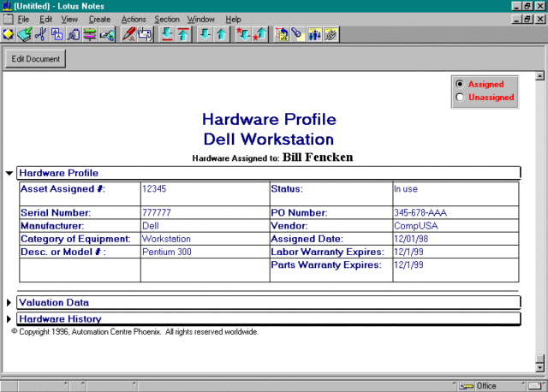Image resolution: width=548 pixels, height=392 pixels.
Task: Select the Assigned radio button
Action: pyautogui.click(x=460, y=84)
